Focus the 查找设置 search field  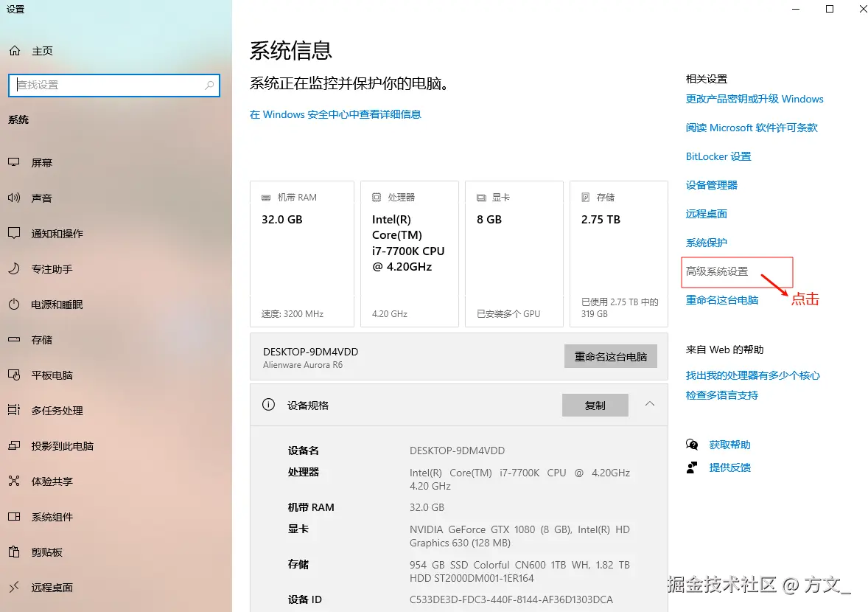[114, 86]
